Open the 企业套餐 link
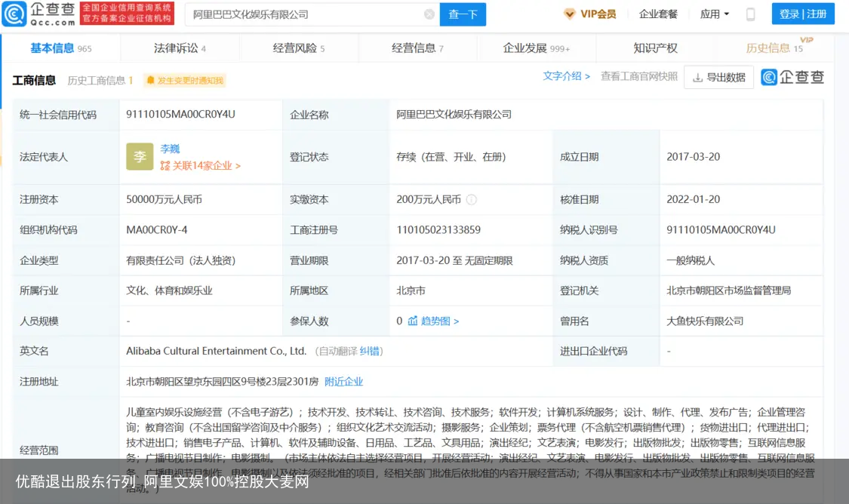The height and width of the screenshot is (504, 849). pos(658,14)
